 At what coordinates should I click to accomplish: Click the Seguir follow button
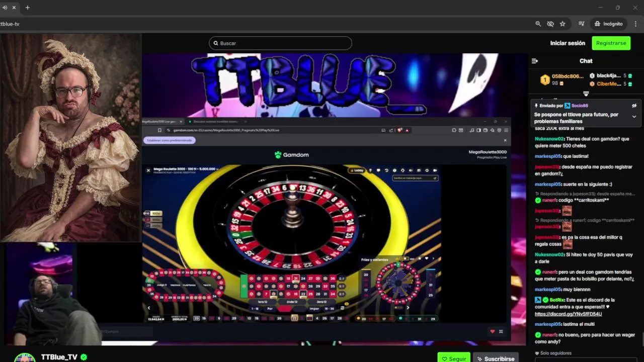454,358
